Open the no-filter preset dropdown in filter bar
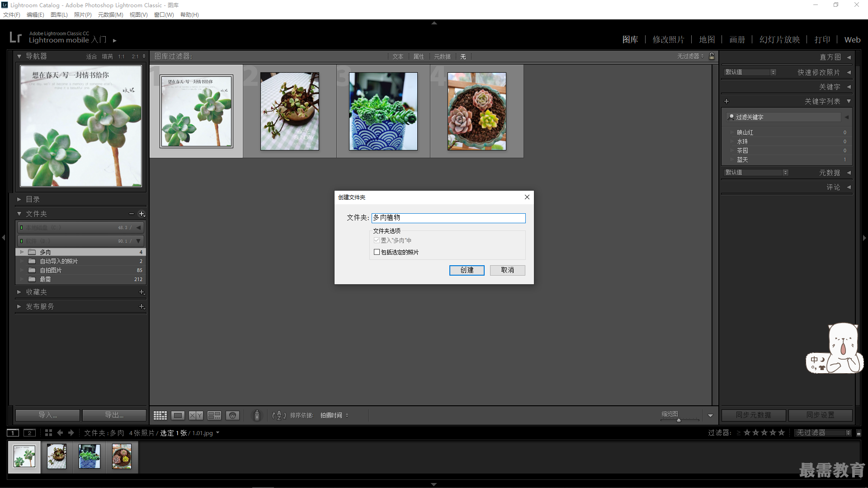The width and height of the screenshot is (868, 488). (690, 56)
